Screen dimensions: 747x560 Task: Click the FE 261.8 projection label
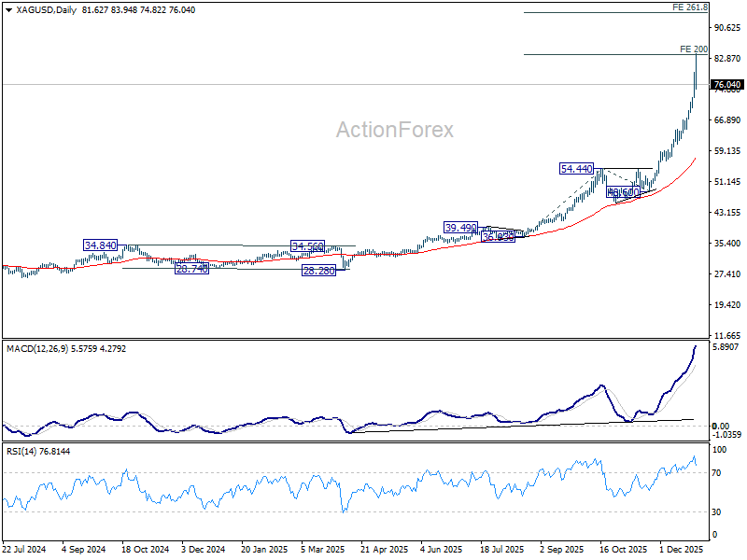[x=690, y=7]
